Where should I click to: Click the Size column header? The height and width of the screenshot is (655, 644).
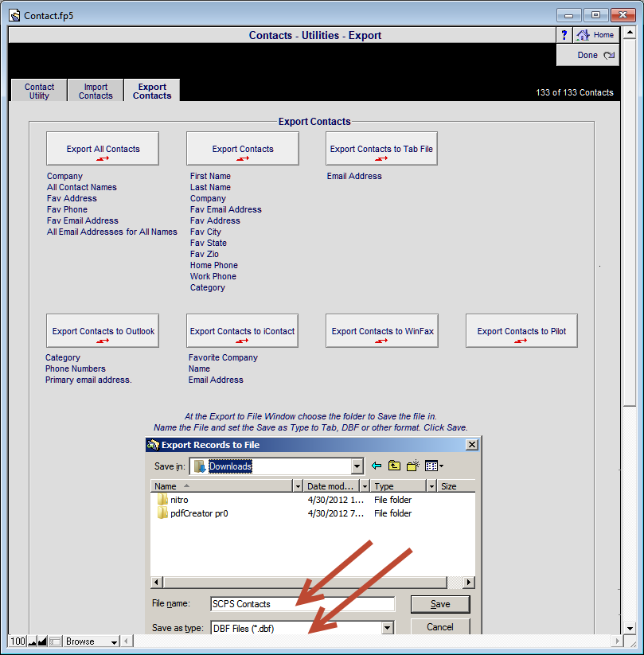click(x=456, y=486)
